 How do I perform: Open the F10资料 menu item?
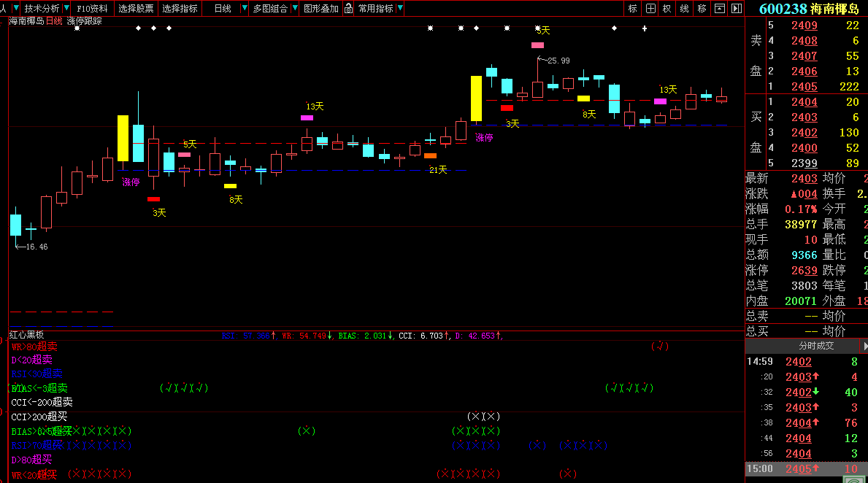click(x=92, y=9)
